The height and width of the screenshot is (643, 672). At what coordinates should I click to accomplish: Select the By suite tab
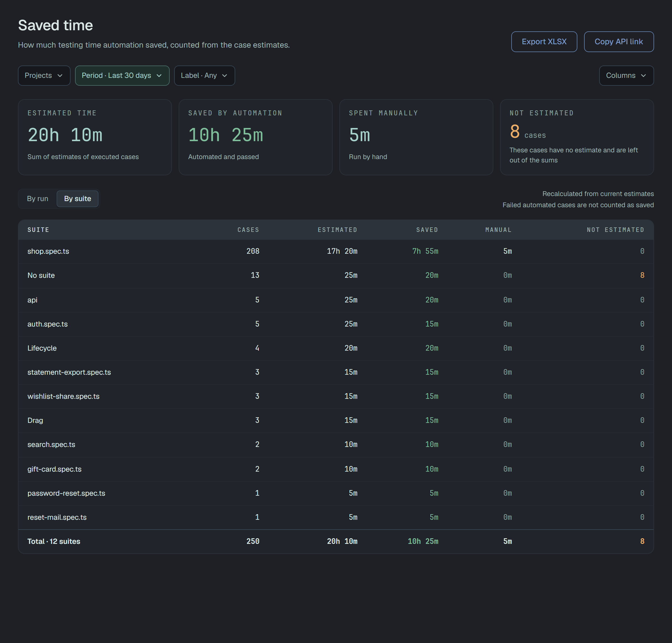pos(78,199)
